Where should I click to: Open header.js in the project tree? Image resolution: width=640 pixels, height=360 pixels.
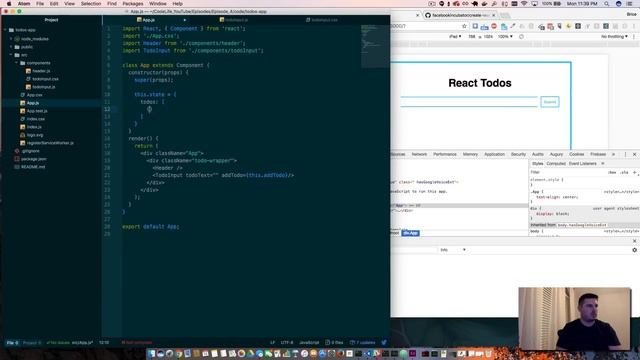41,71
